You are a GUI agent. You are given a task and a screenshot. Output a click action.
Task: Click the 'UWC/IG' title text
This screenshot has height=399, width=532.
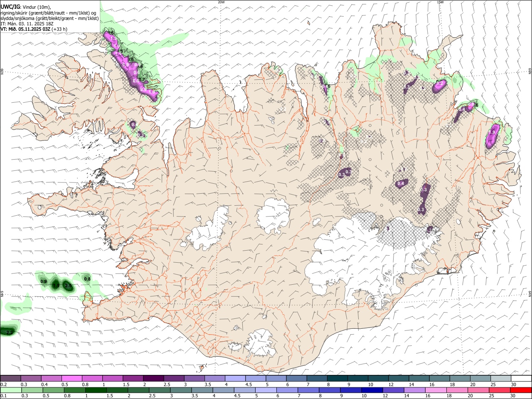point(10,7)
